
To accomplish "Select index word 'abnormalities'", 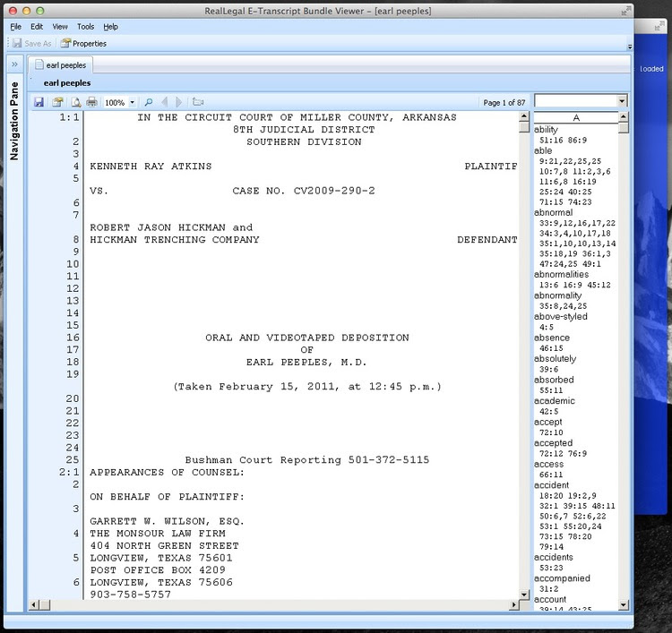I will point(562,274).
